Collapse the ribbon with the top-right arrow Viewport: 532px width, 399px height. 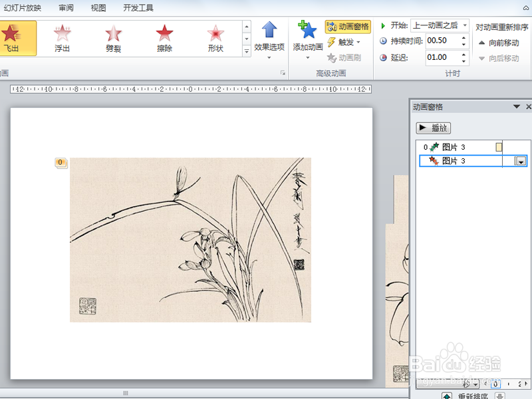(526, 7)
